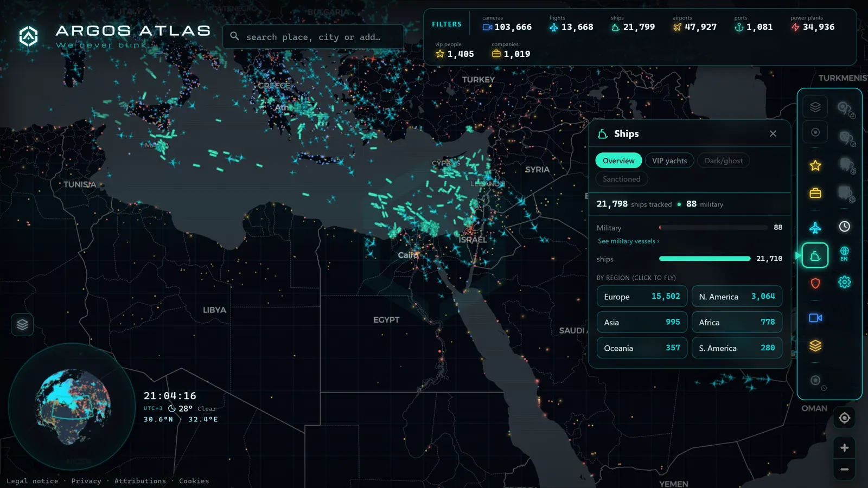Zoom in with the plus button

tap(844, 448)
